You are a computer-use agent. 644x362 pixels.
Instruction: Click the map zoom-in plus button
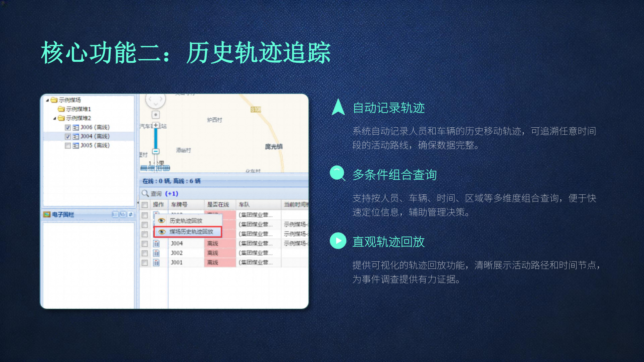(156, 125)
